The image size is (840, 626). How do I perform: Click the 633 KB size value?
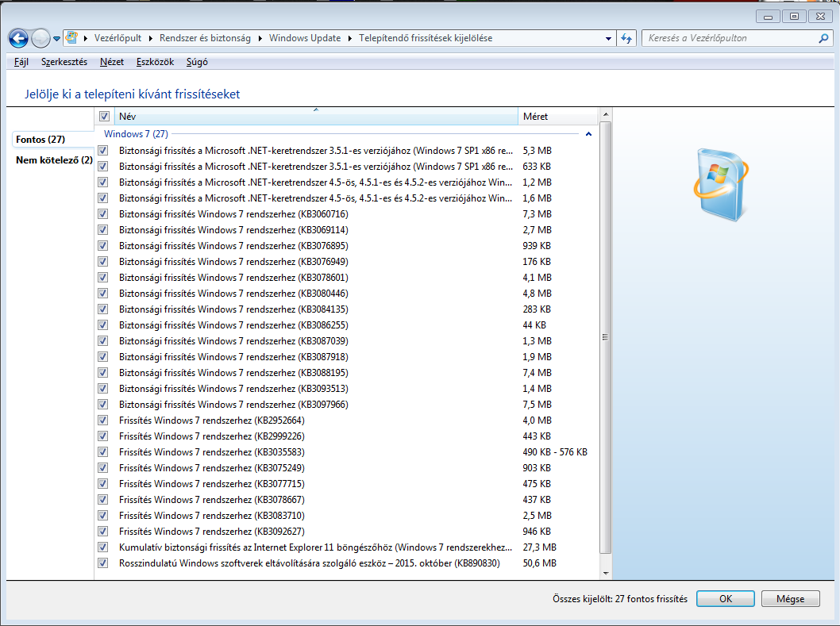537,167
